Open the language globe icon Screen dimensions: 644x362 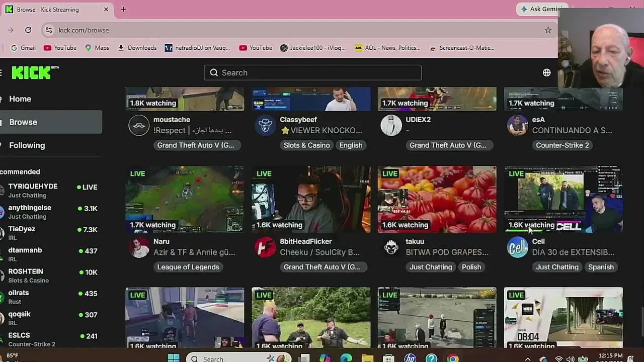547,72
